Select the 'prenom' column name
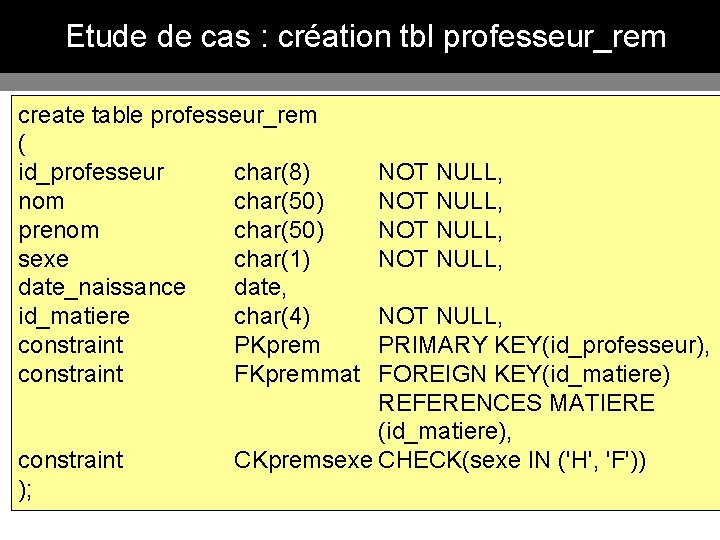This screenshot has height=540, width=720. click(59, 230)
